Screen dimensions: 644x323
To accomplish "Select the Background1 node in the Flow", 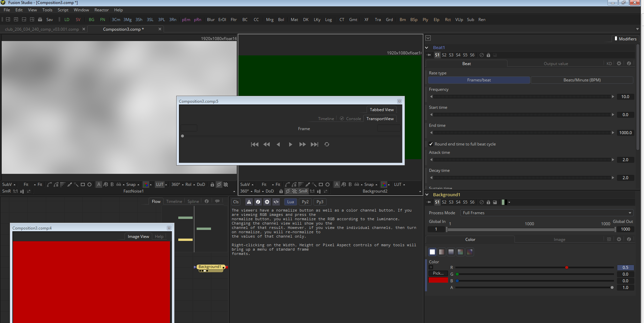I will coord(210,267).
